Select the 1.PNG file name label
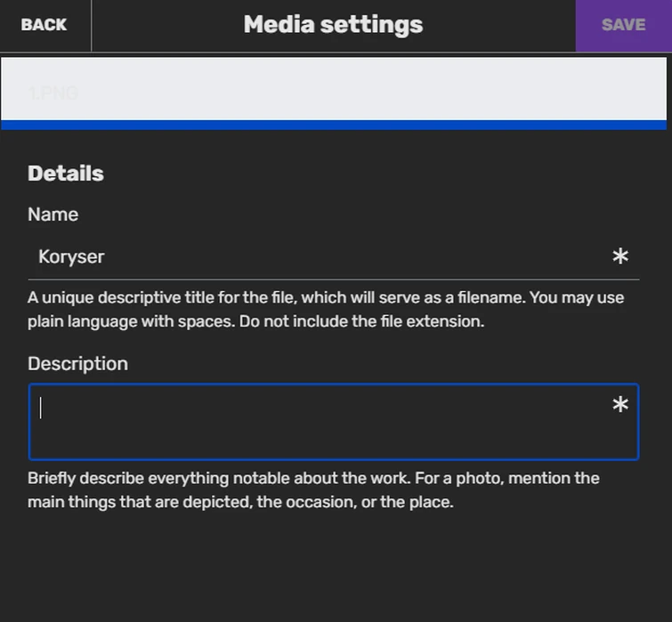Viewport: 672px width, 622px height. pos(53,93)
